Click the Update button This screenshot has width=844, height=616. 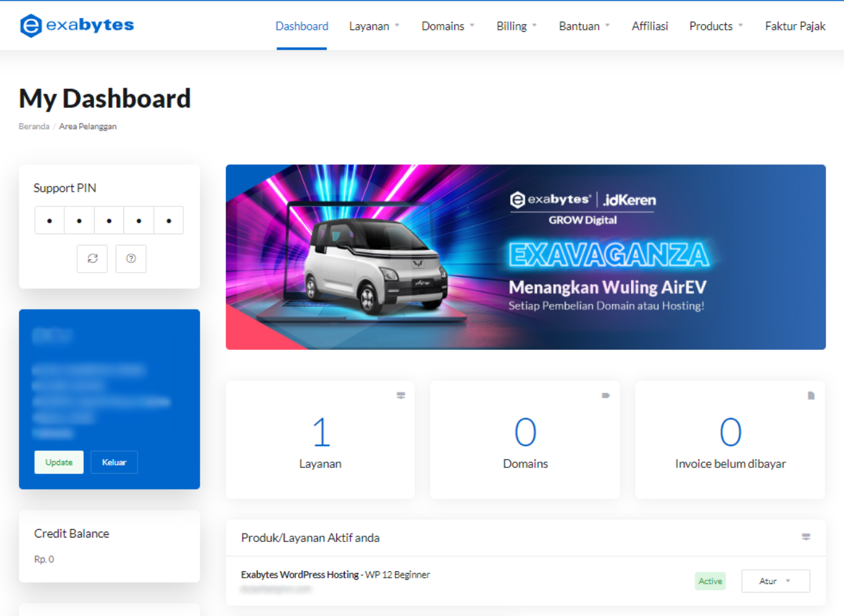tap(59, 462)
